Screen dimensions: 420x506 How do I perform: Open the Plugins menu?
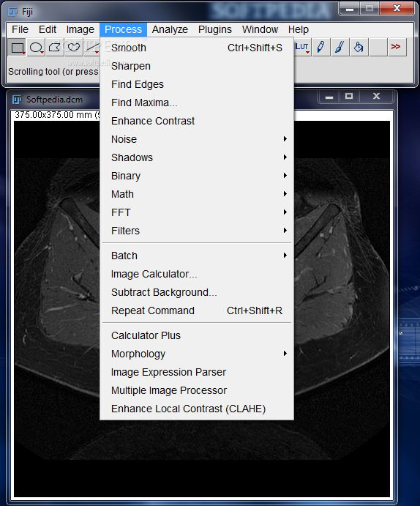(x=215, y=29)
